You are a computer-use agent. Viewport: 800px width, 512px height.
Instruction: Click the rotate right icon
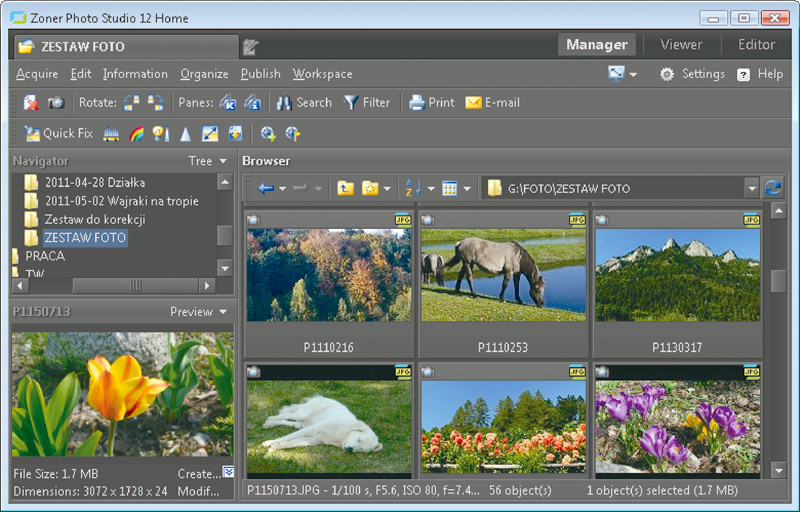tap(155, 102)
